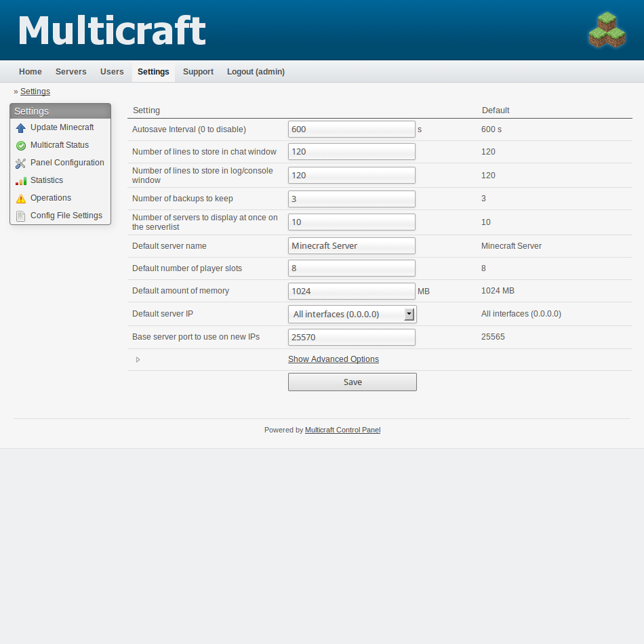Open Config File Settings from the sidebar

(x=66, y=216)
